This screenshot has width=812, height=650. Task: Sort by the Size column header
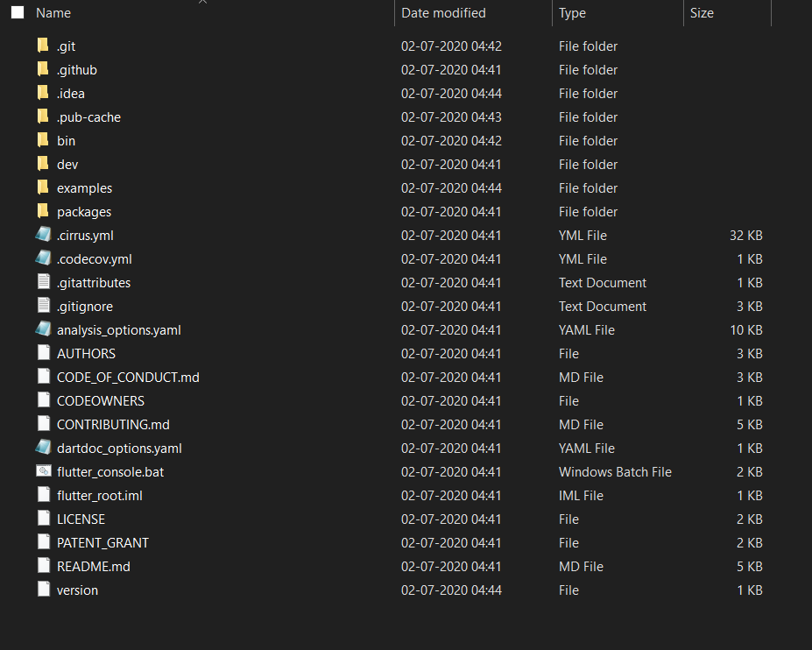702,13
